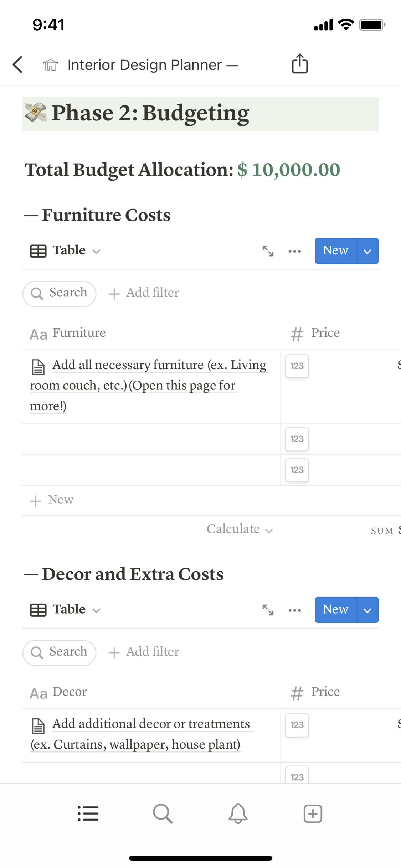
Task: Expand Furniture Costs table to full page
Action: coord(268,251)
